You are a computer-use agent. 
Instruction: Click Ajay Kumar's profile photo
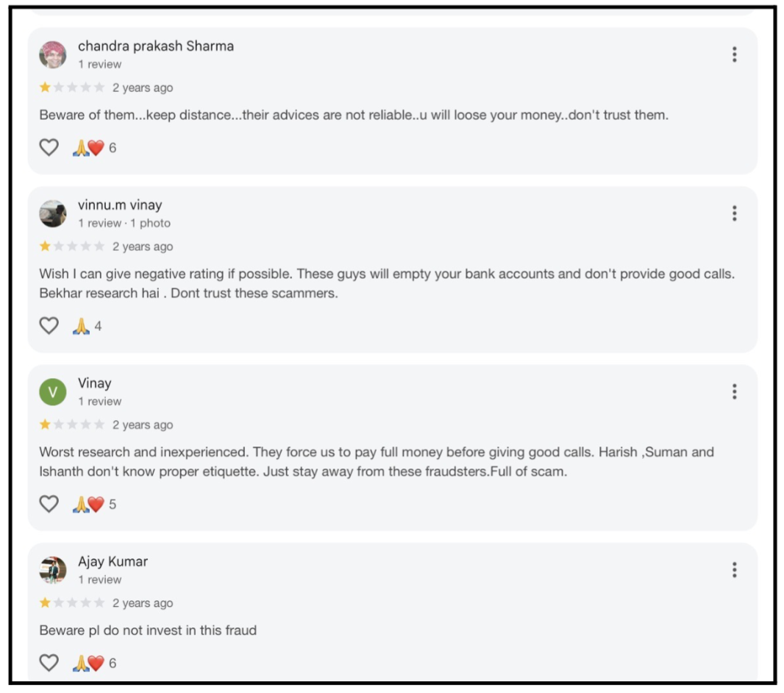pyautogui.click(x=53, y=570)
